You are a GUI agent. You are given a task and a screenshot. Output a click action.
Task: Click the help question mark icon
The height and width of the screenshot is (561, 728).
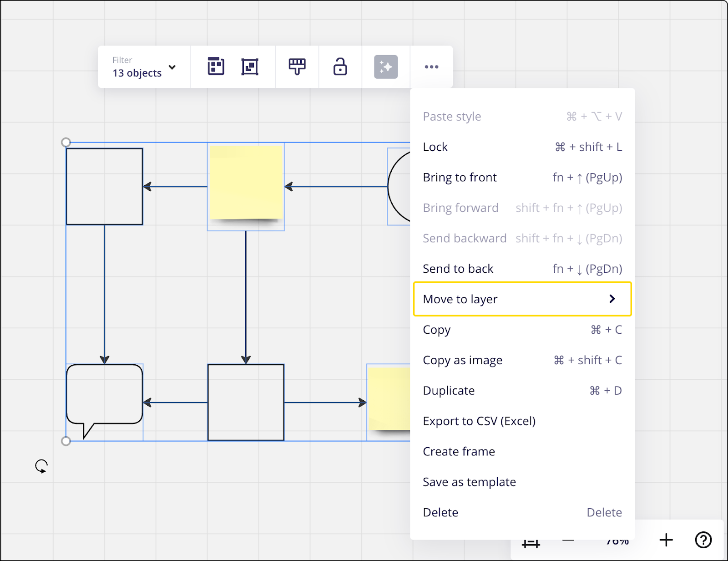[x=703, y=540]
